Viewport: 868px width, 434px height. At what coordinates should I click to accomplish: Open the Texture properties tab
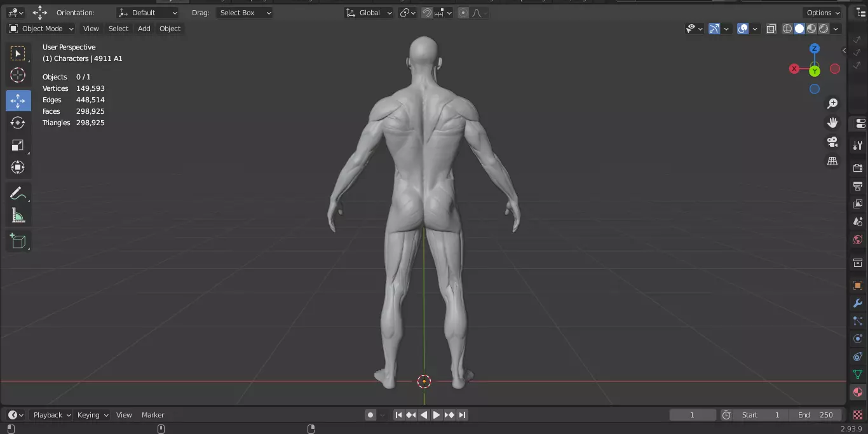(x=858, y=414)
